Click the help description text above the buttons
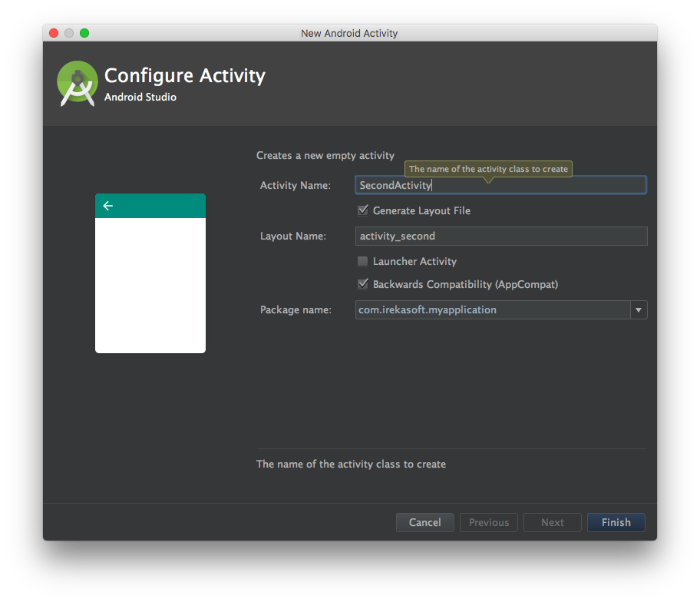Screen dimensions: 700x602 coord(351,464)
